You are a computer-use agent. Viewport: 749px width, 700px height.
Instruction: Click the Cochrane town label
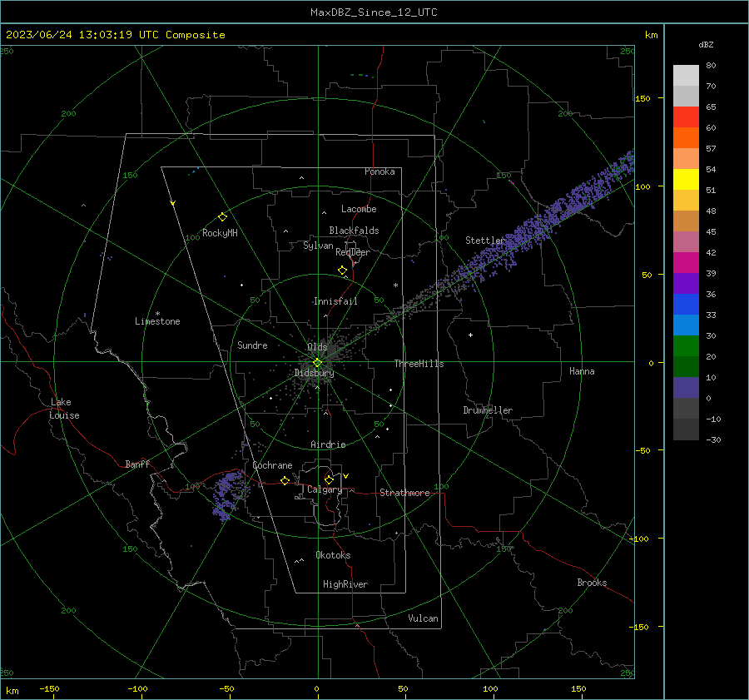[272, 465]
